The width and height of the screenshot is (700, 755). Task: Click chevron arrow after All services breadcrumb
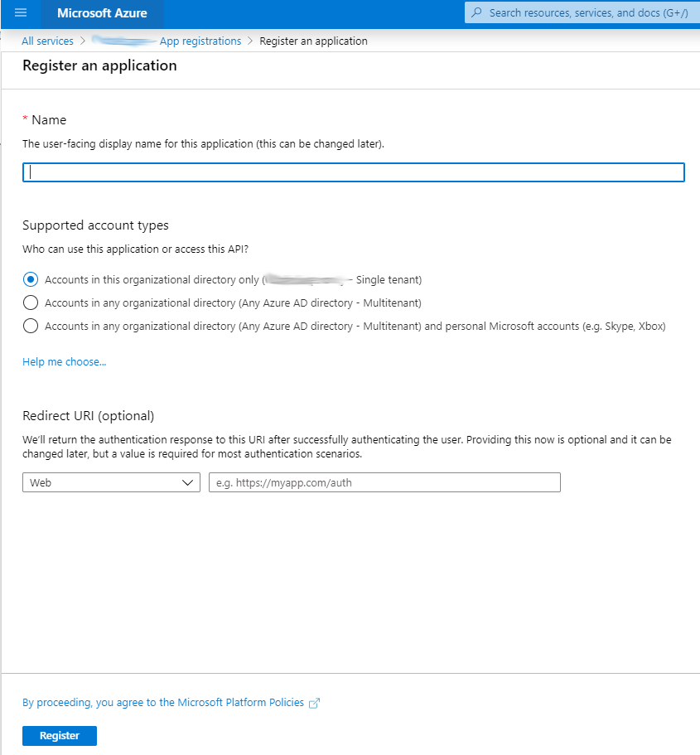[x=83, y=41]
